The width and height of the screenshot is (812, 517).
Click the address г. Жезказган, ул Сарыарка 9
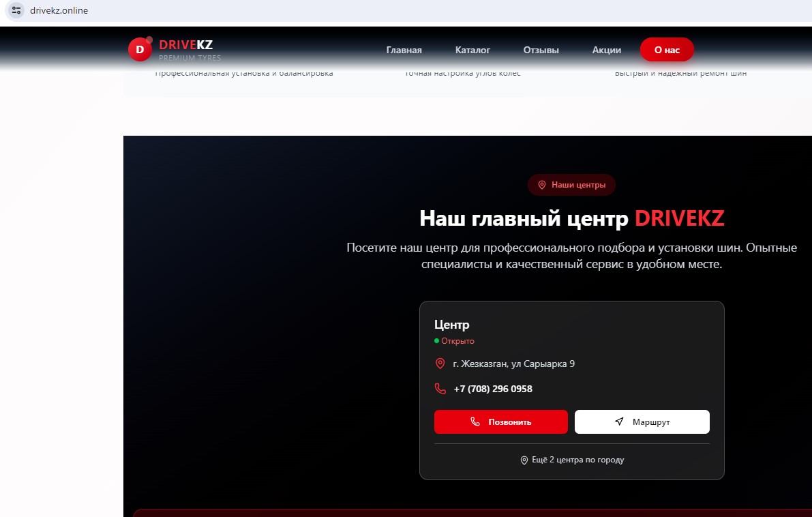tap(513, 364)
